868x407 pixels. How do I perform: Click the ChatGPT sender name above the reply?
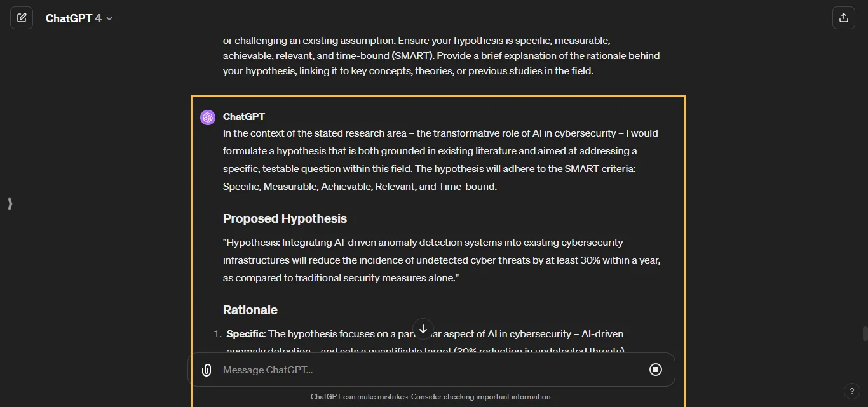(x=243, y=117)
